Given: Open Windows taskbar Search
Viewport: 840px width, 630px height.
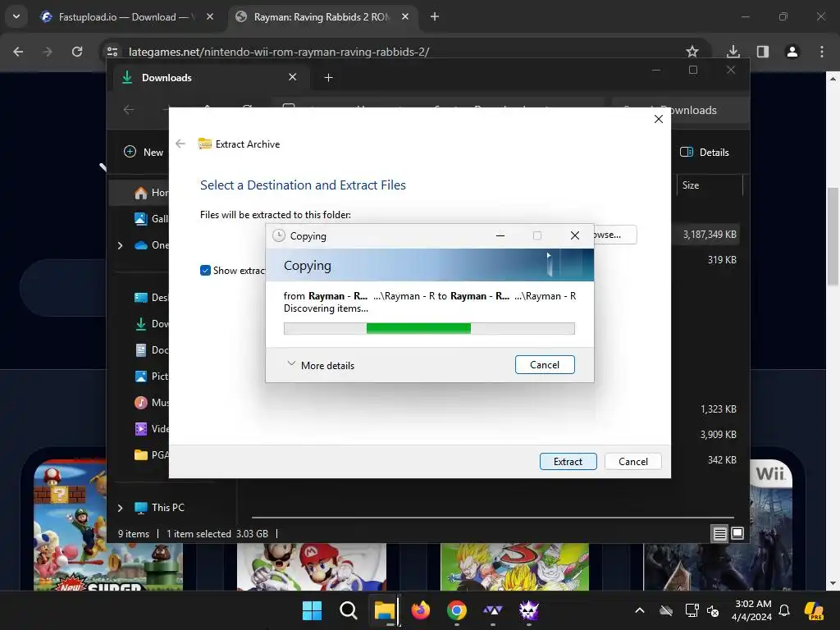Looking at the screenshot, I should coord(348,610).
